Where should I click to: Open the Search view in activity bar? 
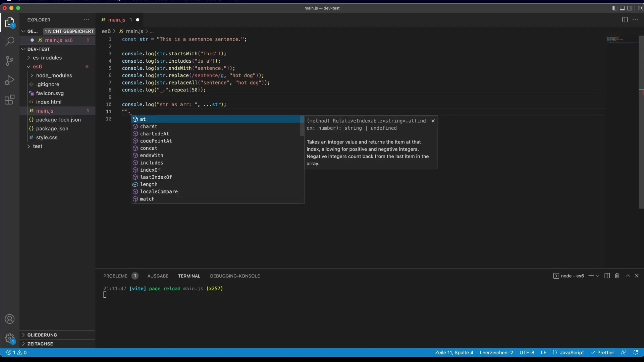tap(10, 42)
